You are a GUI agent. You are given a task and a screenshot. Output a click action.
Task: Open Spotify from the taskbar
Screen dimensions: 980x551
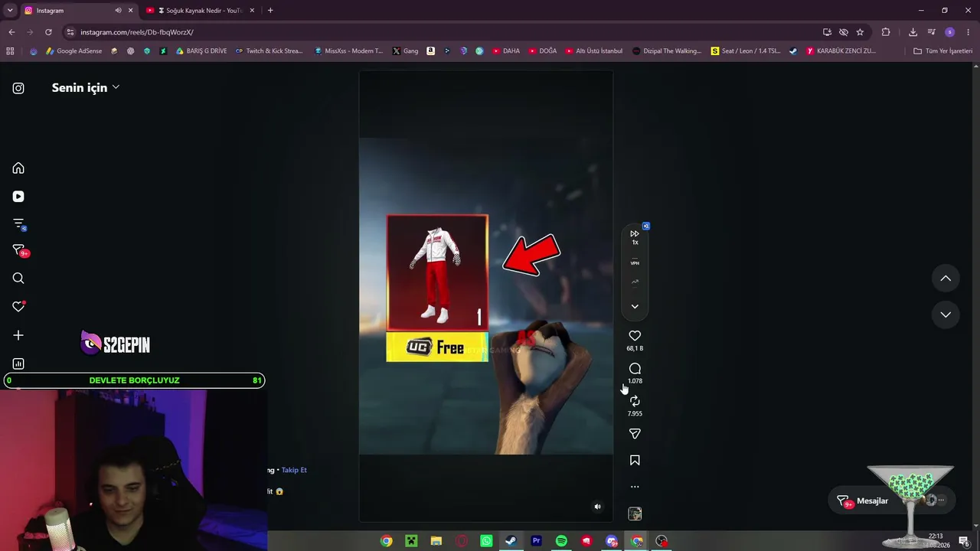561,541
